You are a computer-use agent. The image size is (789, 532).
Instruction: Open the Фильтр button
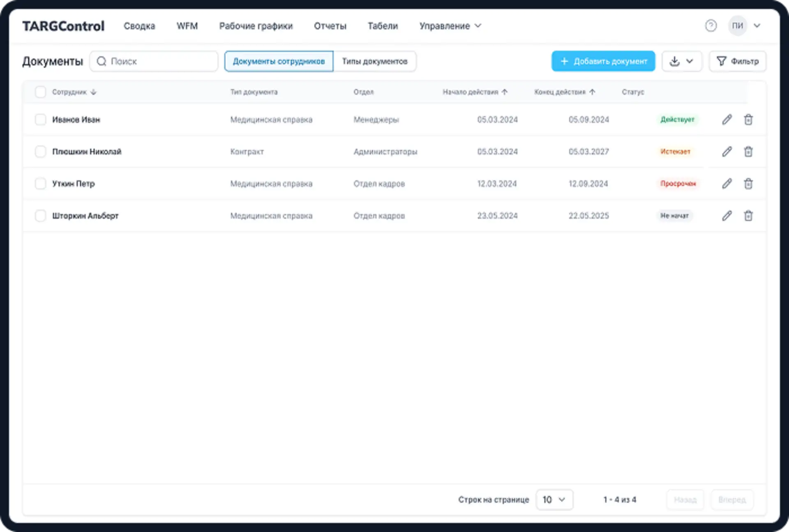click(x=737, y=61)
